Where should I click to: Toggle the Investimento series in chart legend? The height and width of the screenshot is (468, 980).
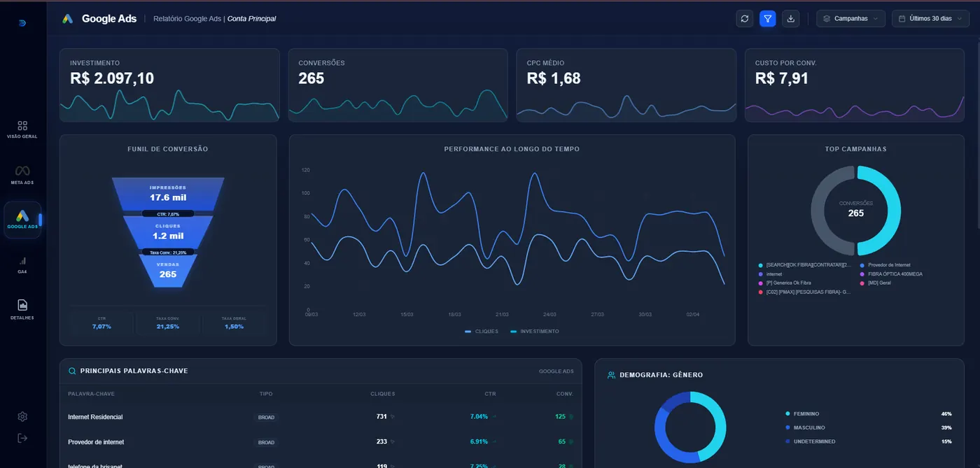(535, 332)
